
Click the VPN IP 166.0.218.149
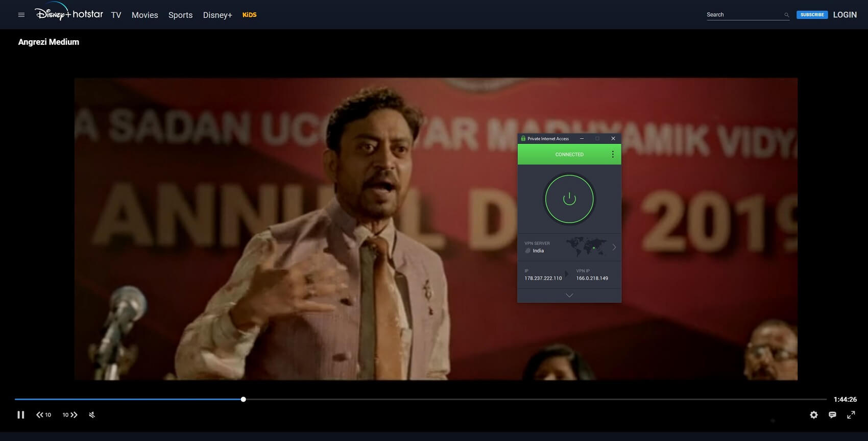point(592,278)
